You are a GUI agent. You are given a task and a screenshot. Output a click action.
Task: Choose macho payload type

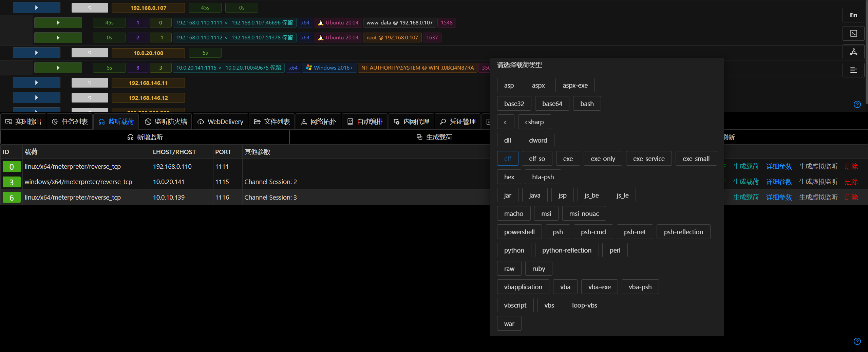click(514, 214)
